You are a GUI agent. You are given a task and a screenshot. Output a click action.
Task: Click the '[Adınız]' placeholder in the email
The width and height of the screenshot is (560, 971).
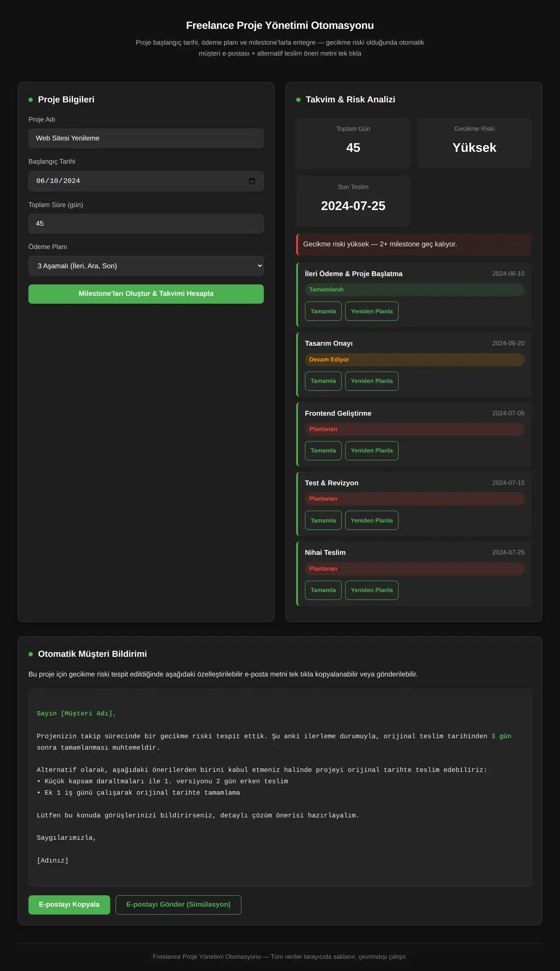click(53, 860)
